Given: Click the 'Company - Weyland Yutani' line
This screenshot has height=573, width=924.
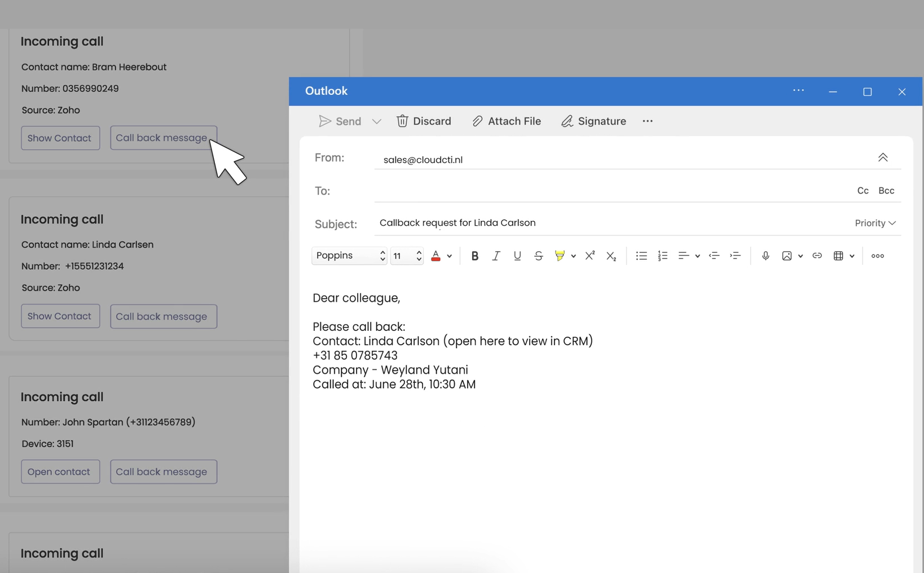Looking at the screenshot, I should [390, 370].
